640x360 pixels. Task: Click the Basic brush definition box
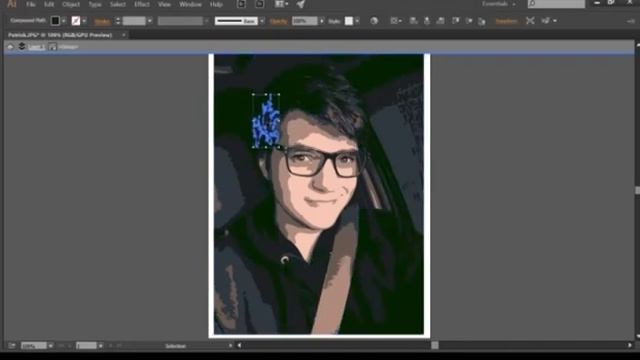tap(236, 21)
